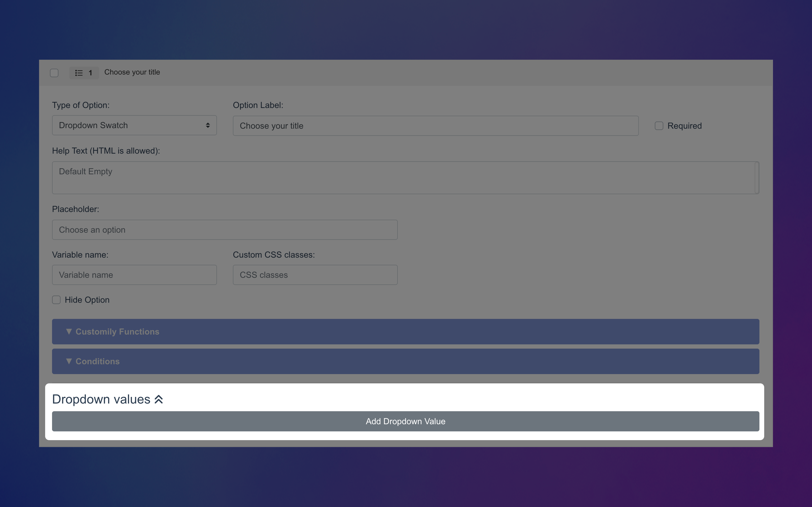This screenshot has width=812, height=507.
Task: Click the 'Choose your title' header text
Action: [x=132, y=72]
